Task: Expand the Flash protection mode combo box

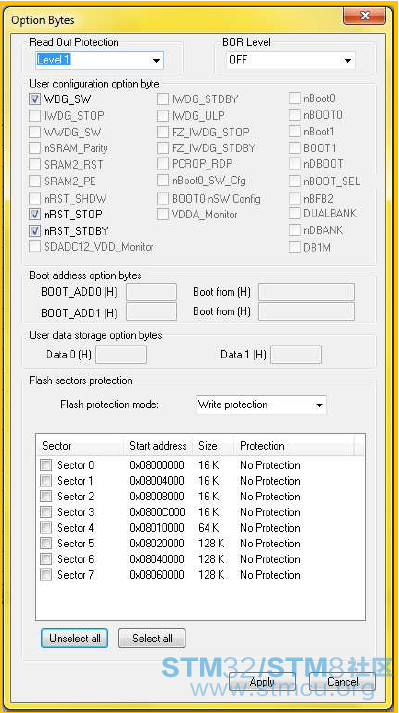Action: coord(261,404)
